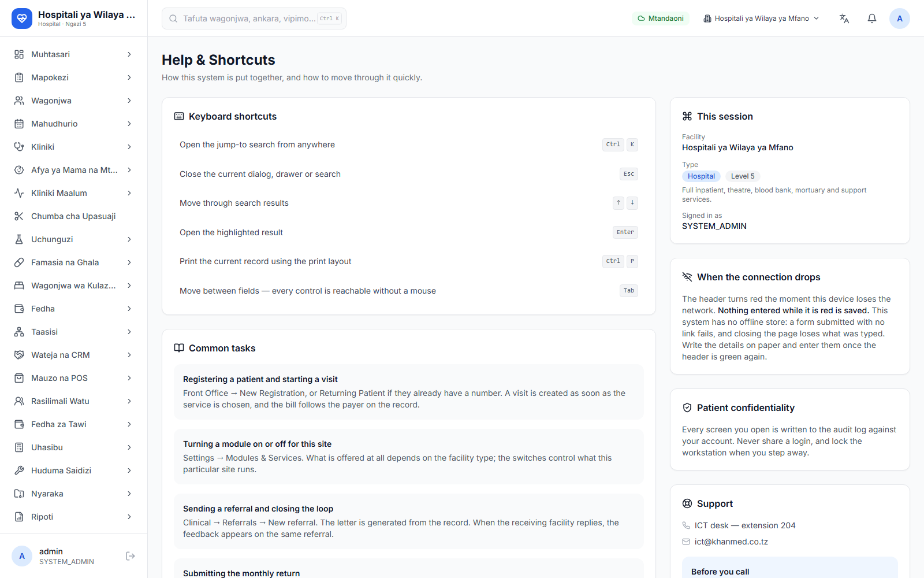Click the Tab key badge
Viewport: 924px width, 578px height.
click(x=629, y=291)
